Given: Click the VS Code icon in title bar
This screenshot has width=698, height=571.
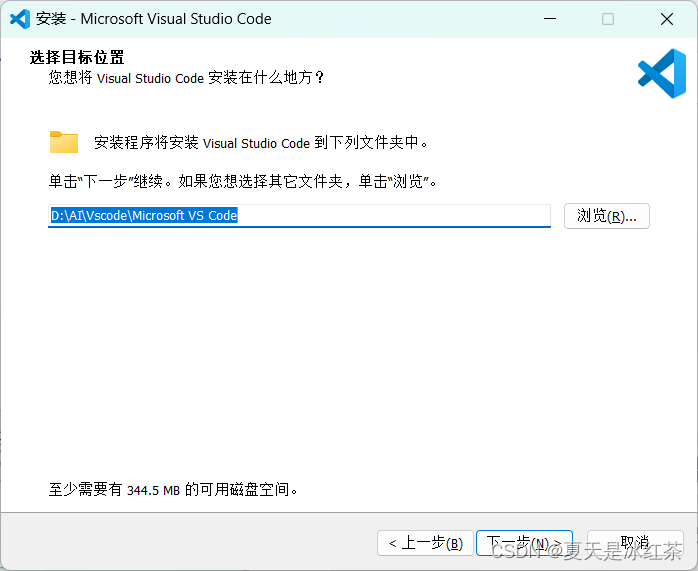Looking at the screenshot, I should pyautogui.click(x=20, y=19).
